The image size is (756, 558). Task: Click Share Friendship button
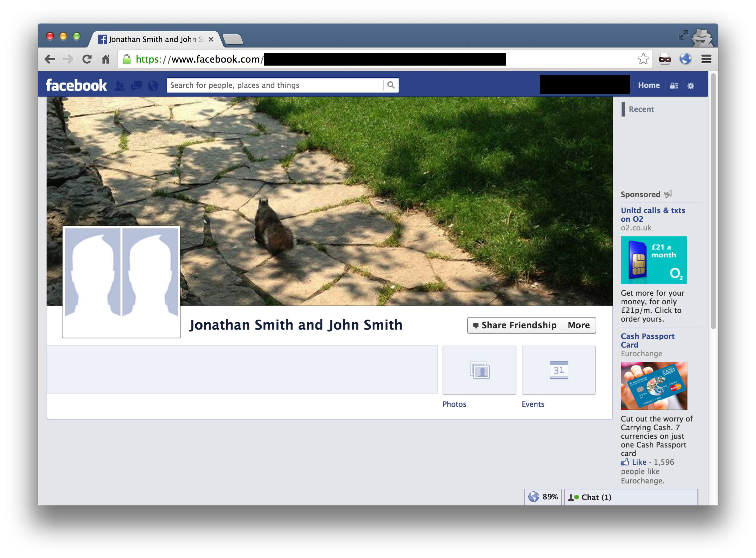pyautogui.click(x=515, y=325)
